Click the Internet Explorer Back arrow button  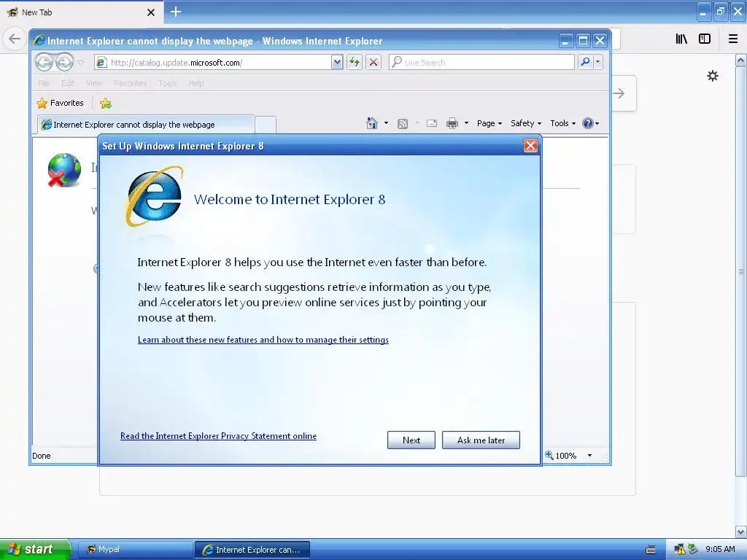coord(44,62)
